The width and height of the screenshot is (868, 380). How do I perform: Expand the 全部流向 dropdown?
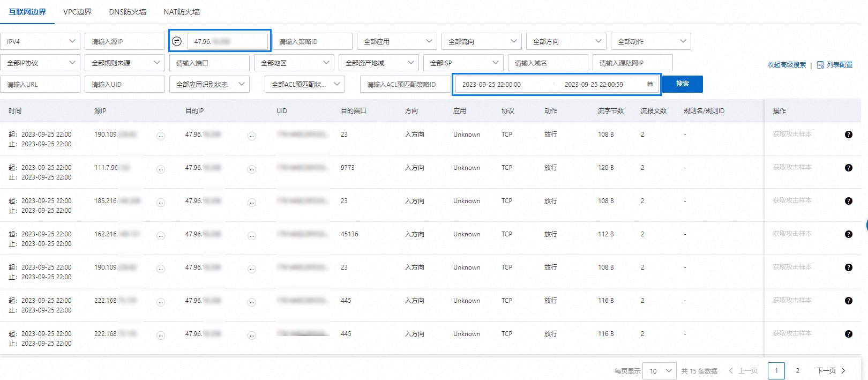click(x=482, y=41)
